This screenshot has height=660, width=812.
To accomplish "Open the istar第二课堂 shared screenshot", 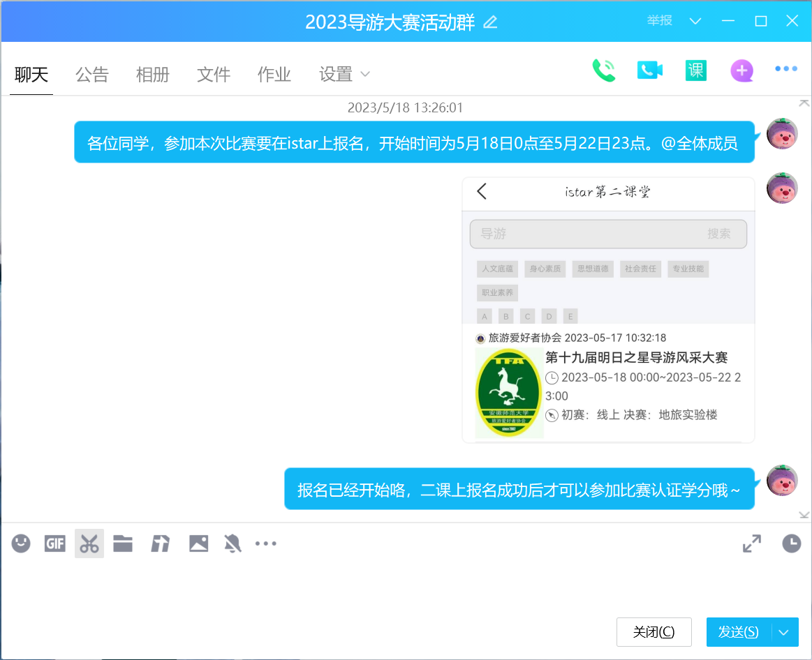I will [608, 310].
